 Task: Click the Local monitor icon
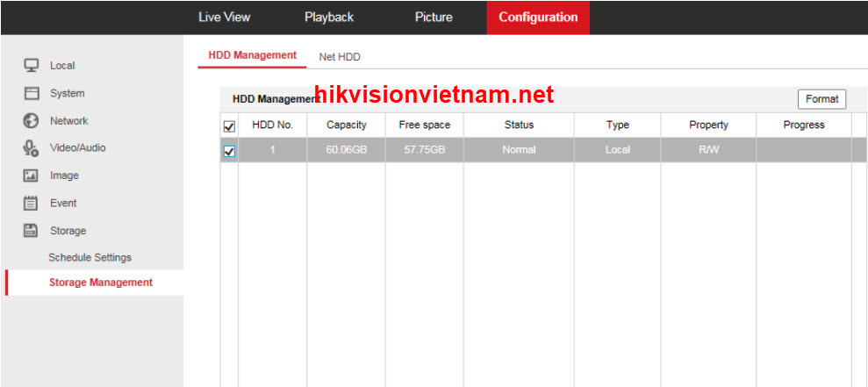click(x=31, y=65)
